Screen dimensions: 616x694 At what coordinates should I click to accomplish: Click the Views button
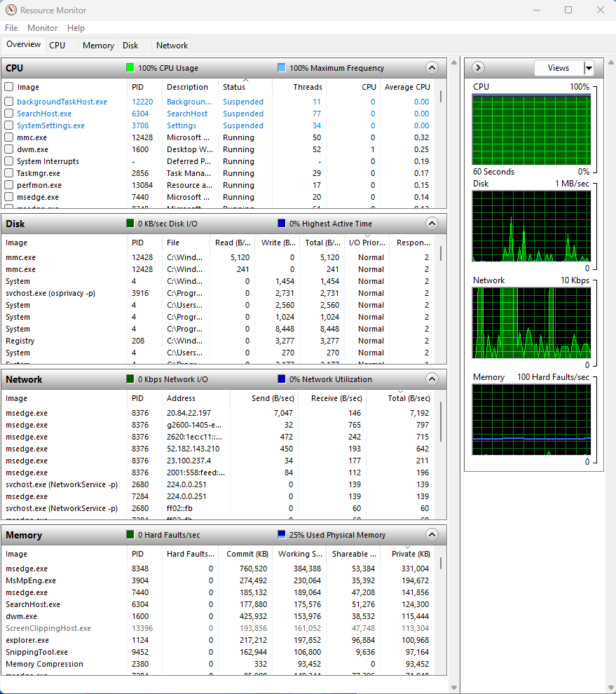tap(559, 68)
